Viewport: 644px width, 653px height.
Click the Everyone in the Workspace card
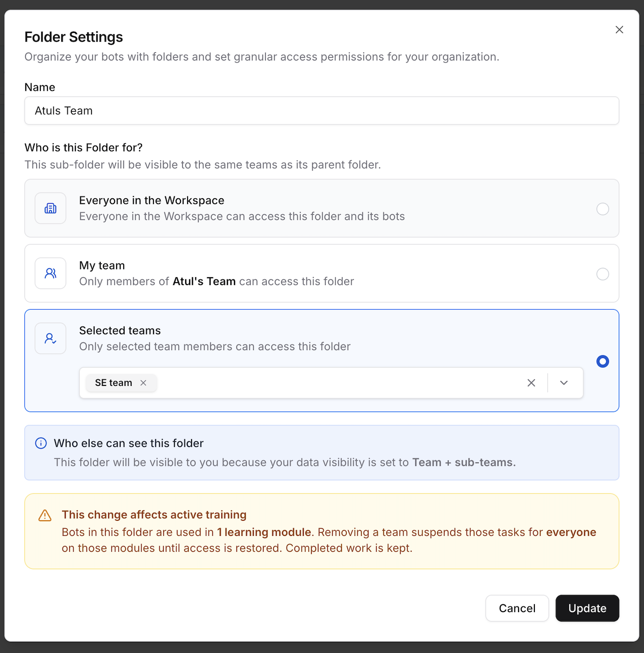click(322, 208)
